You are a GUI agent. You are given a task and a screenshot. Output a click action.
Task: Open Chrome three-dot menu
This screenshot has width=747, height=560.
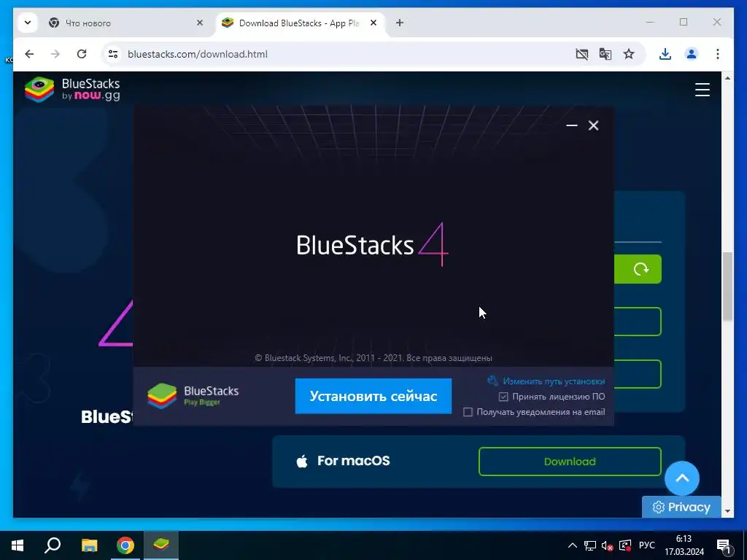[718, 54]
